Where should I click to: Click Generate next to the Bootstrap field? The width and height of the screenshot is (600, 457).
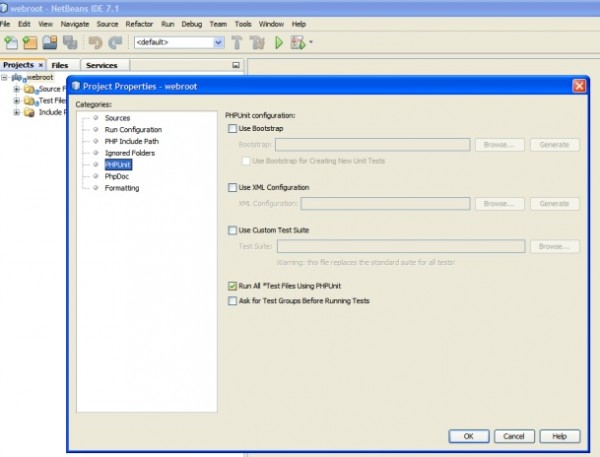click(x=554, y=145)
